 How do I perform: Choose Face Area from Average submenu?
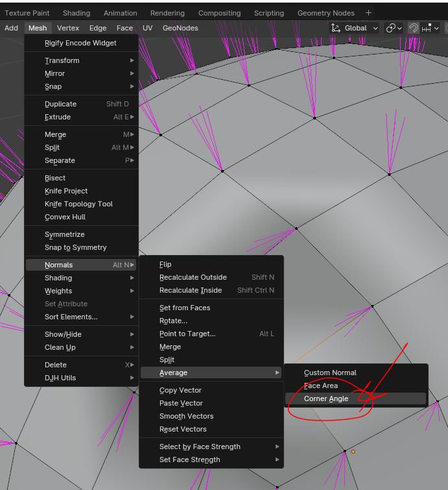point(321,386)
